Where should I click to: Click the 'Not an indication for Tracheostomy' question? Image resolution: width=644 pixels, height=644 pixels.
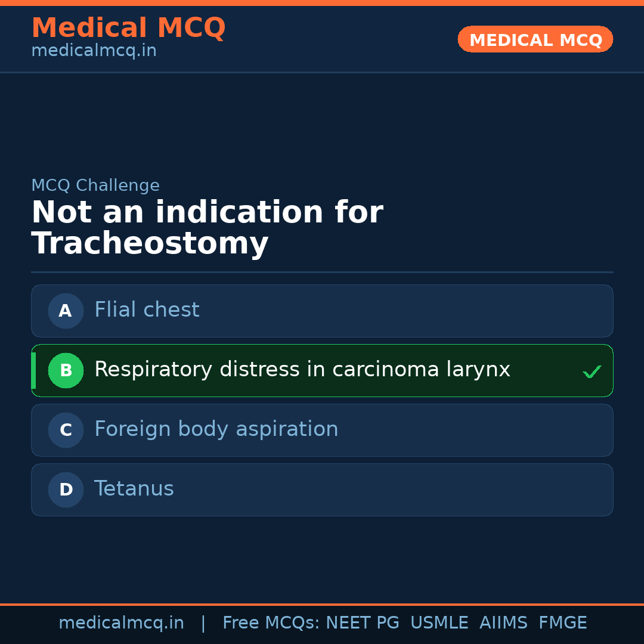pos(207,228)
